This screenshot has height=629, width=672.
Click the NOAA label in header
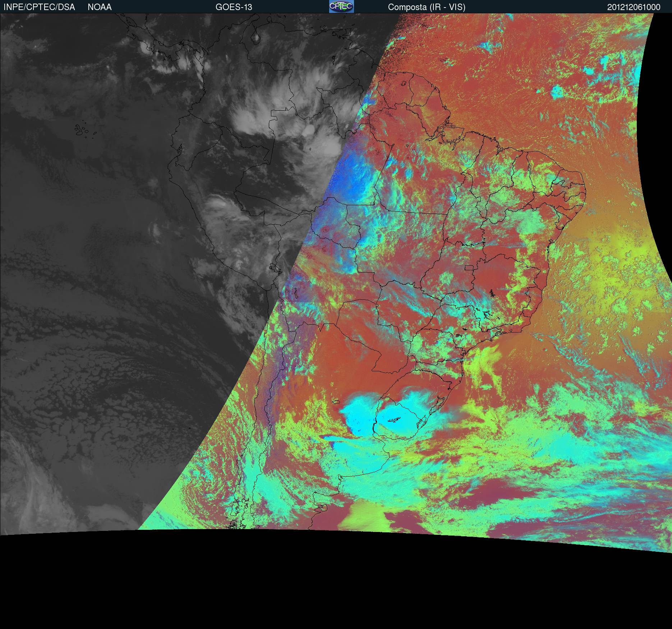click(100, 7)
